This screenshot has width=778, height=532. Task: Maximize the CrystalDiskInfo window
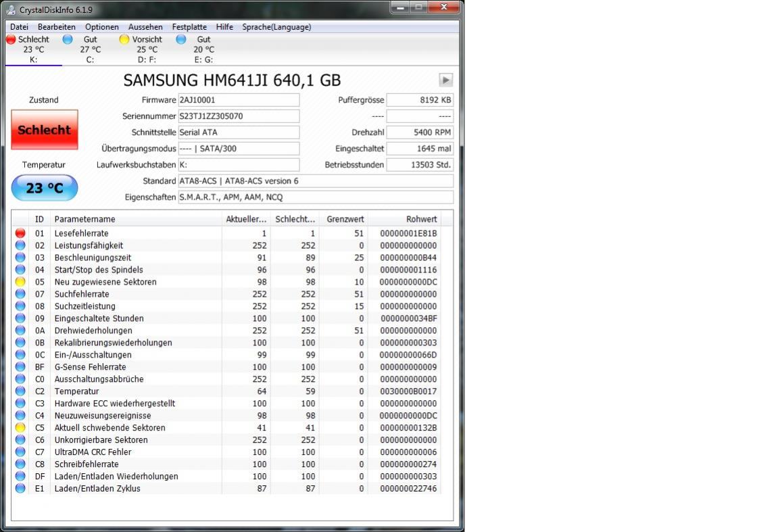(419, 7)
